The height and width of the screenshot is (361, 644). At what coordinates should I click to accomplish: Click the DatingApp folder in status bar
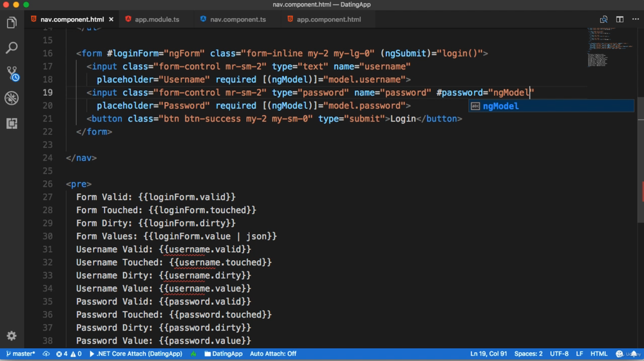[223, 354]
